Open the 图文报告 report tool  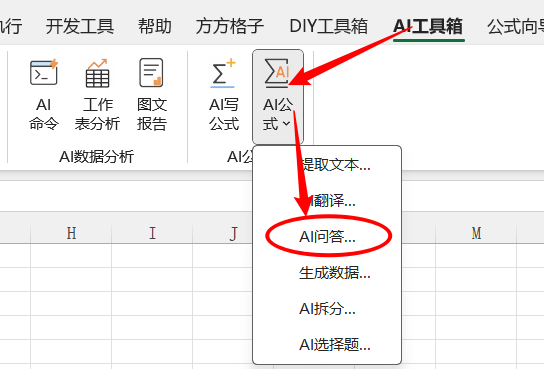coord(152,95)
